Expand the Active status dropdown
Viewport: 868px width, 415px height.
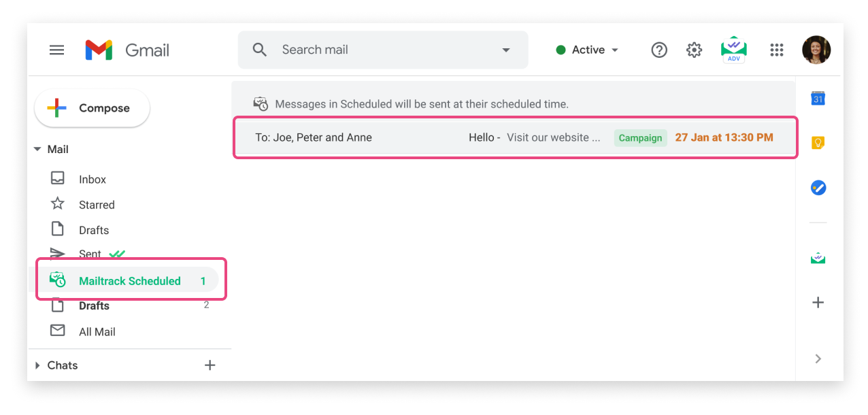pyautogui.click(x=588, y=50)
